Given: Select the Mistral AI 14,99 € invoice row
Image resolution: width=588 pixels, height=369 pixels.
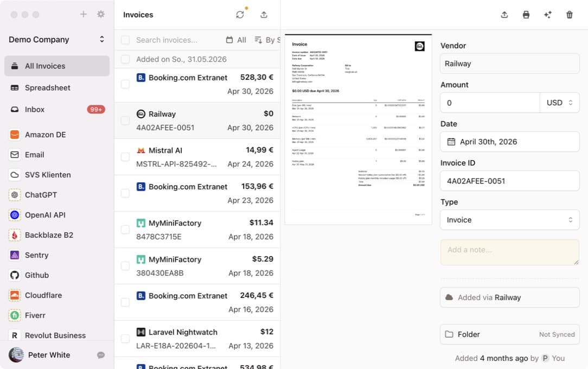Looking at the screenshot, I should point(197,157).
